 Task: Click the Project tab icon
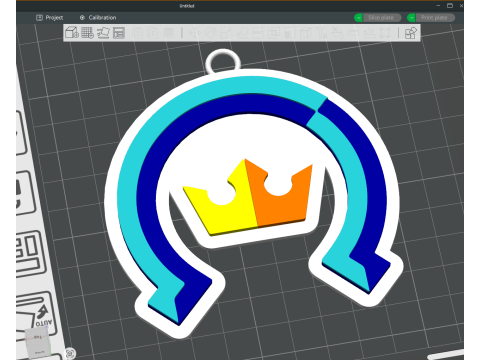(x=39, y=18)
